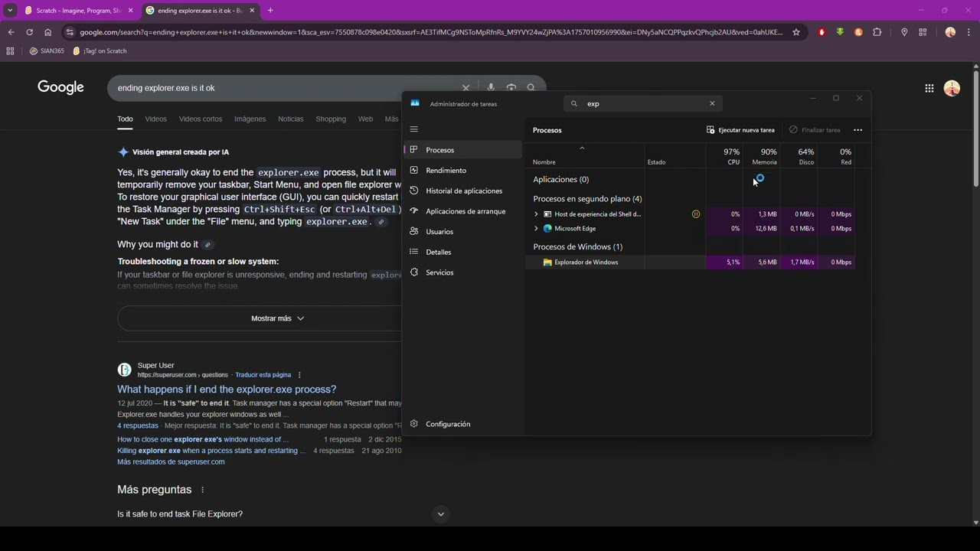Click the Google logo
The width and height of the screenshot is (980, 551).
click(x=60, y=87)
